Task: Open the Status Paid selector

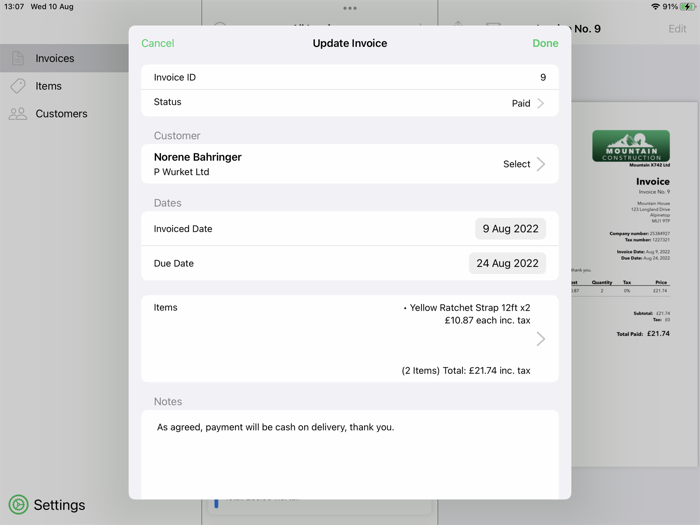Action: point(350,103)
